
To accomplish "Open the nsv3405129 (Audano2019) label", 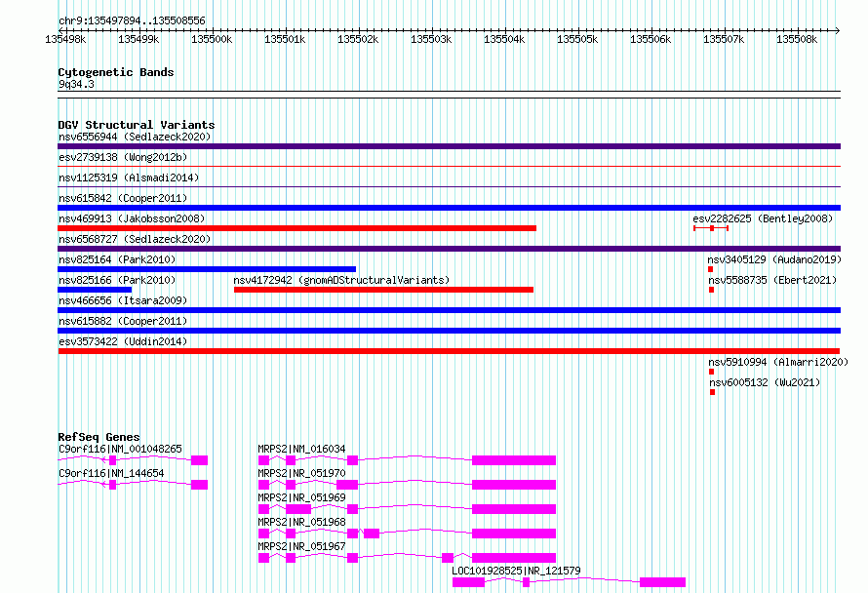I will (x=774, y=259).
